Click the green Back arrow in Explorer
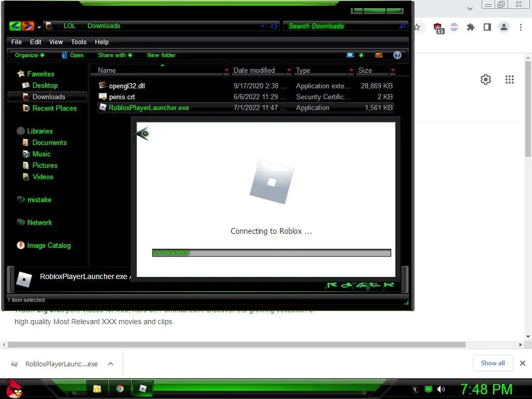Screen dimensions: 532x399 point(15,26)
